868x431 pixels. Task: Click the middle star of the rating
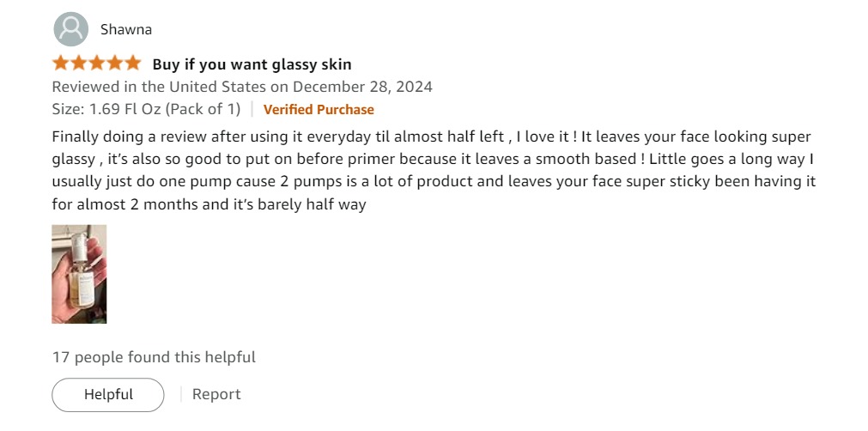96,64
